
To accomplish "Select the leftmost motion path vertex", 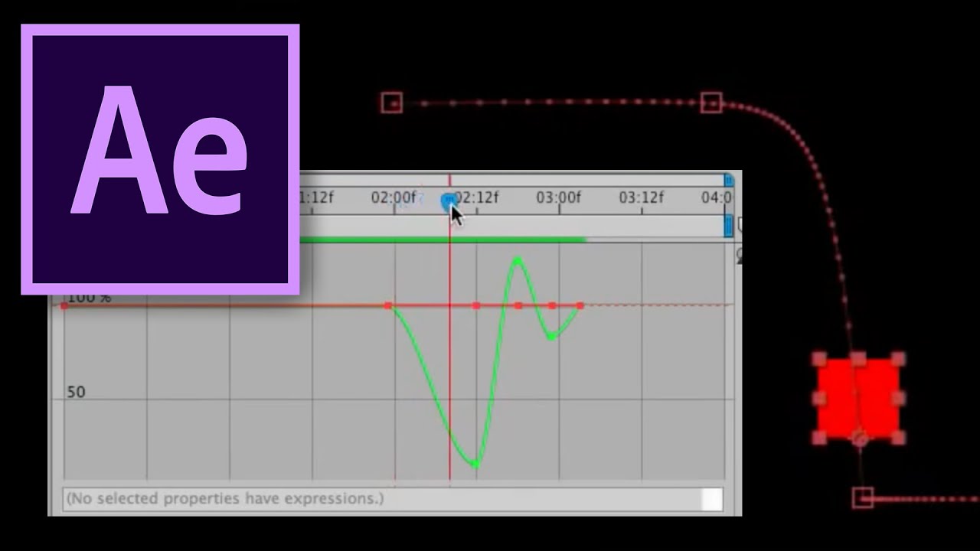I will [x=391, y=102].
